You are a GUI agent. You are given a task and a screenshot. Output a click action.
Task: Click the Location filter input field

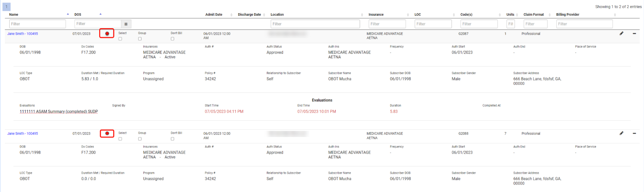tap(315, 24)
